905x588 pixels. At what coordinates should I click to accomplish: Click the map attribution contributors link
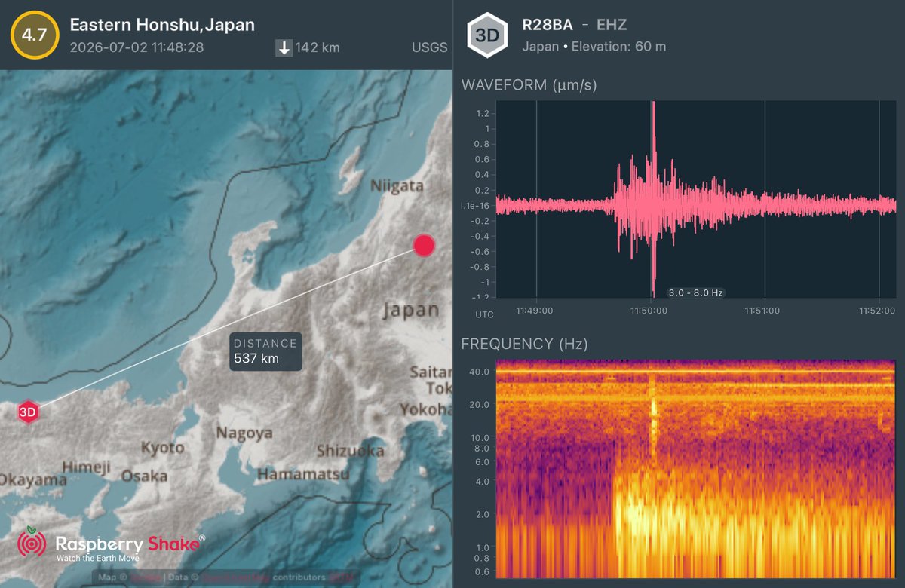297,578
